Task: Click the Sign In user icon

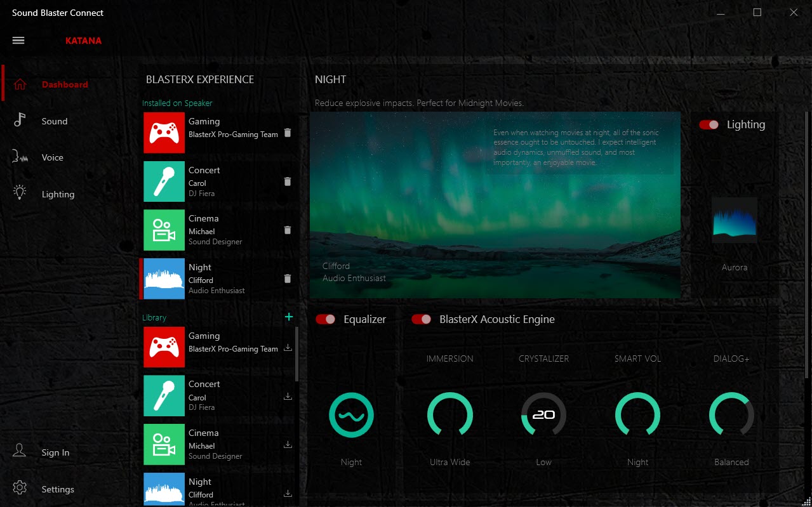Action: pos(20,452)
